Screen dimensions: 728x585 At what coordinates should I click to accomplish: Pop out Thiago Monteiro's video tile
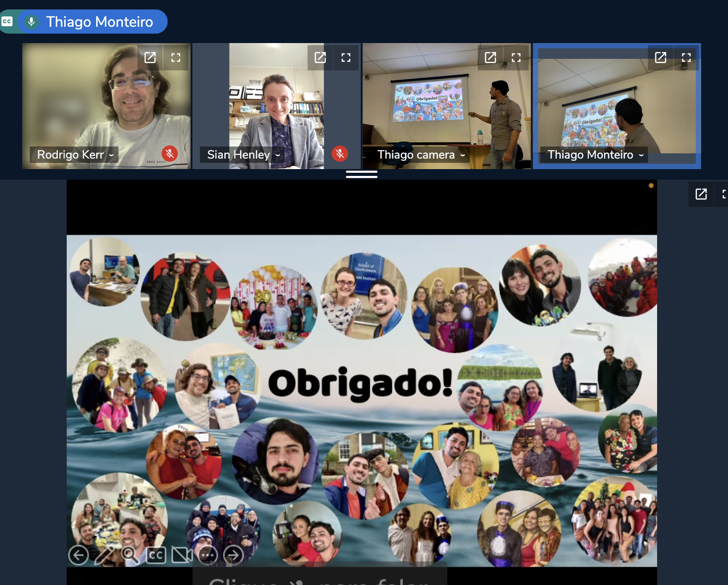[x=661, y=57]
